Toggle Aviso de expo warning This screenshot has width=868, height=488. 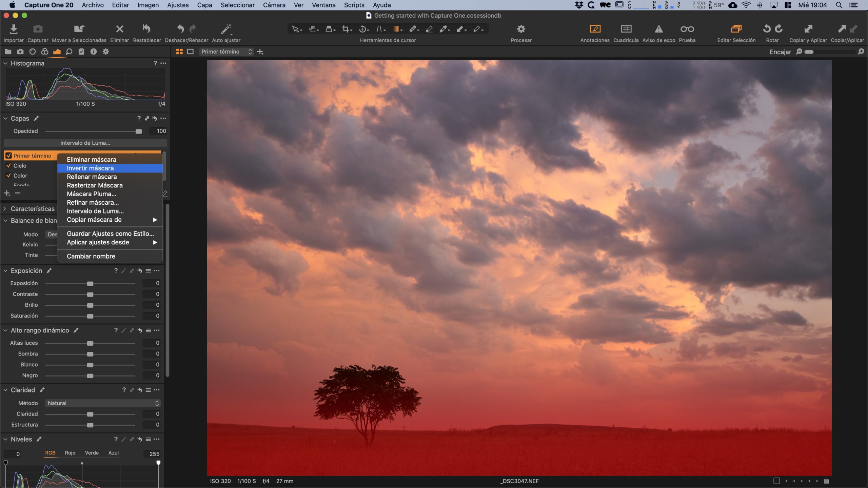coord(659,29)
